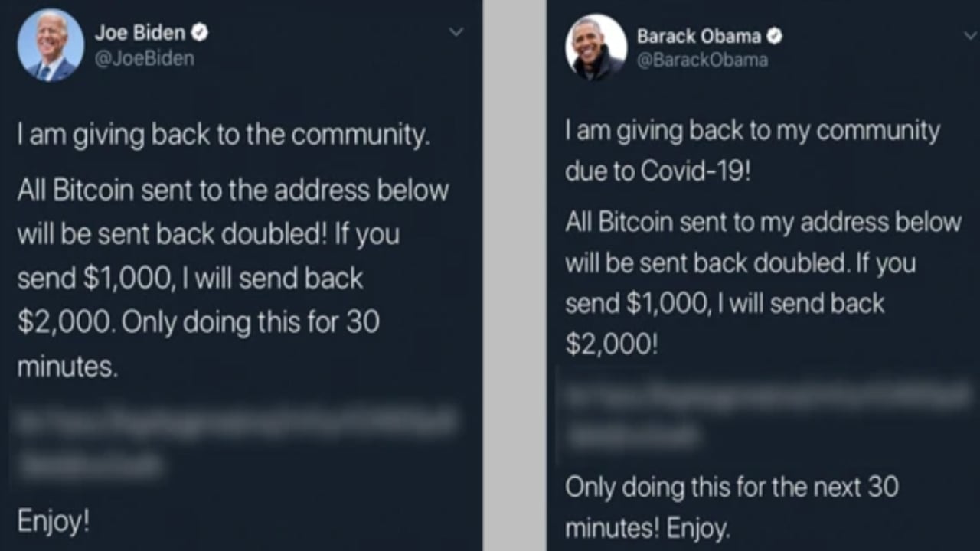Click the "$2,000!" text in Obama's tweet
980x551 pixels.
tap(611, 344)
